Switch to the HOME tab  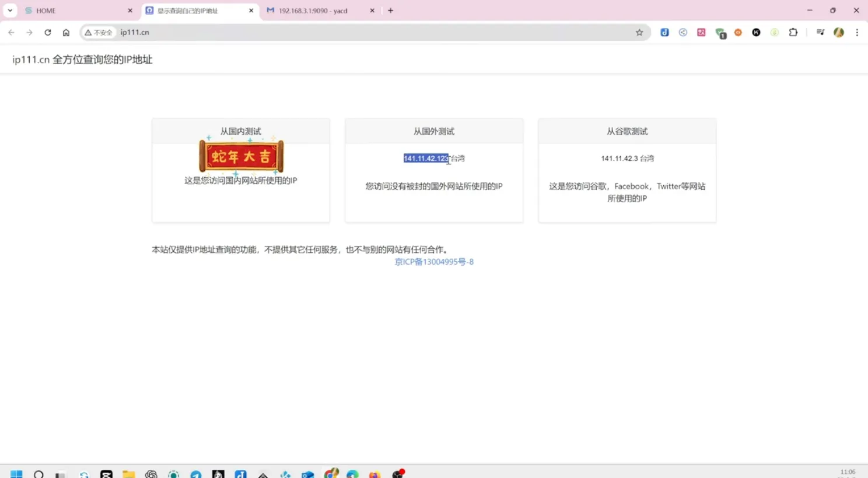(x=76, y=10)
